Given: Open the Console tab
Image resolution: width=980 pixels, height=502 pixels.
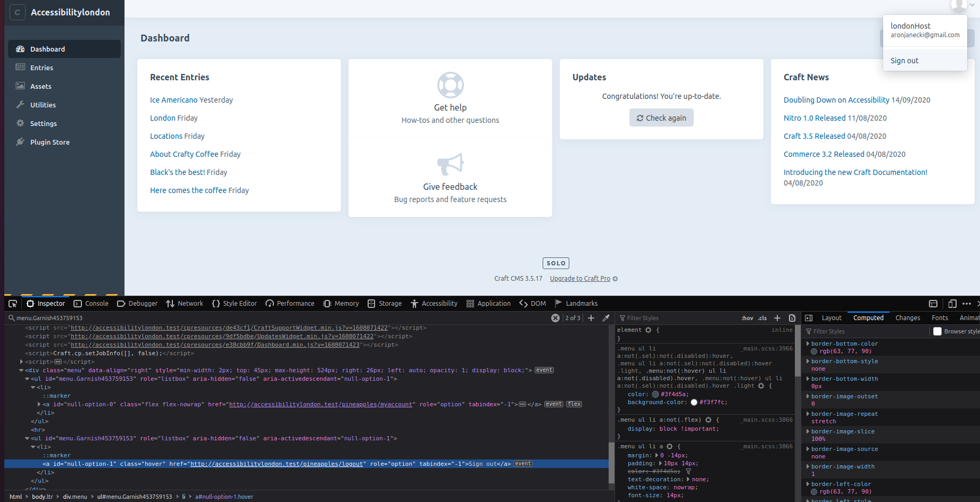Looking at the screenshot, I should (91, 304).
